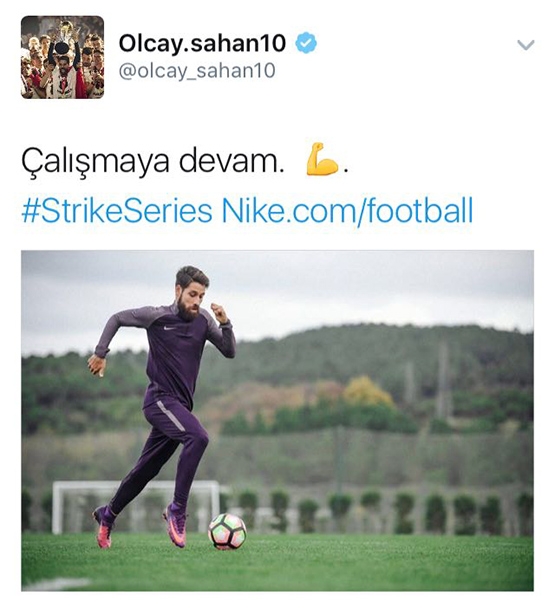Viewport: 555px width, 609px height.
Task: Click the yellow tree in the background
Action: 367,392
